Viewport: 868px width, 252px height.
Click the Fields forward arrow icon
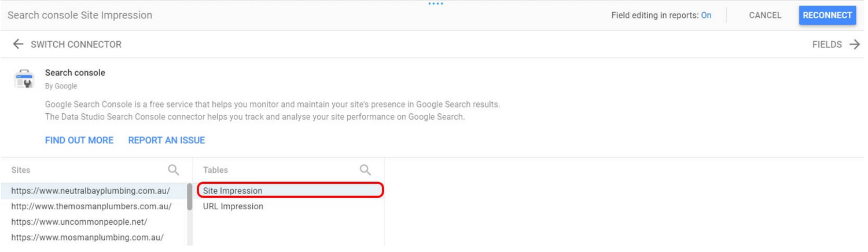pyautogui.click(x=855, y=45)
